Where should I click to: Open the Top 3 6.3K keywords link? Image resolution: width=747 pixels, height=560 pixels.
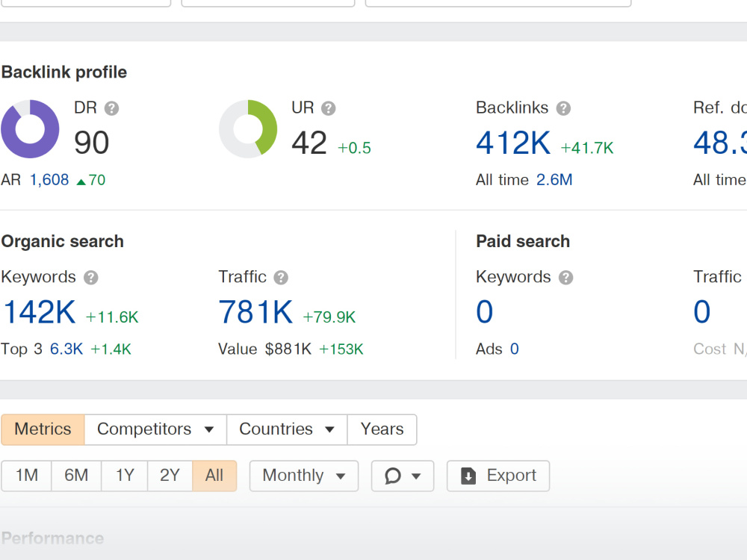point(66,349)
